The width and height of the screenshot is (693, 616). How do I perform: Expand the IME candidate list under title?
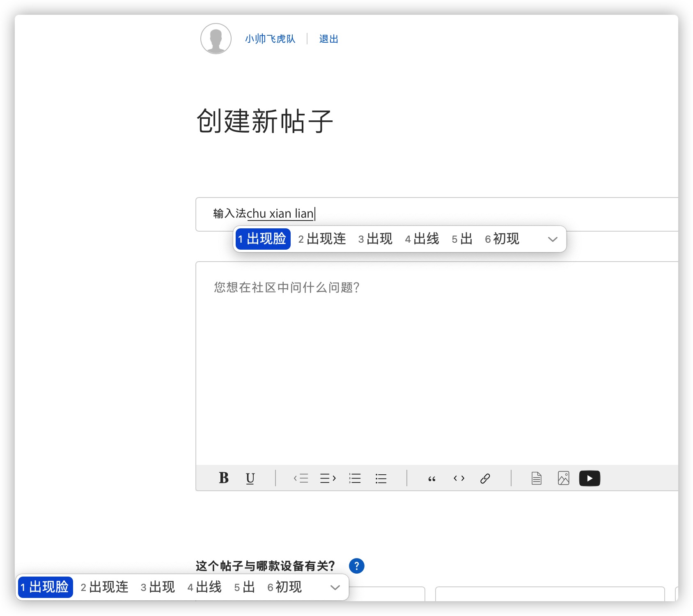553,239
